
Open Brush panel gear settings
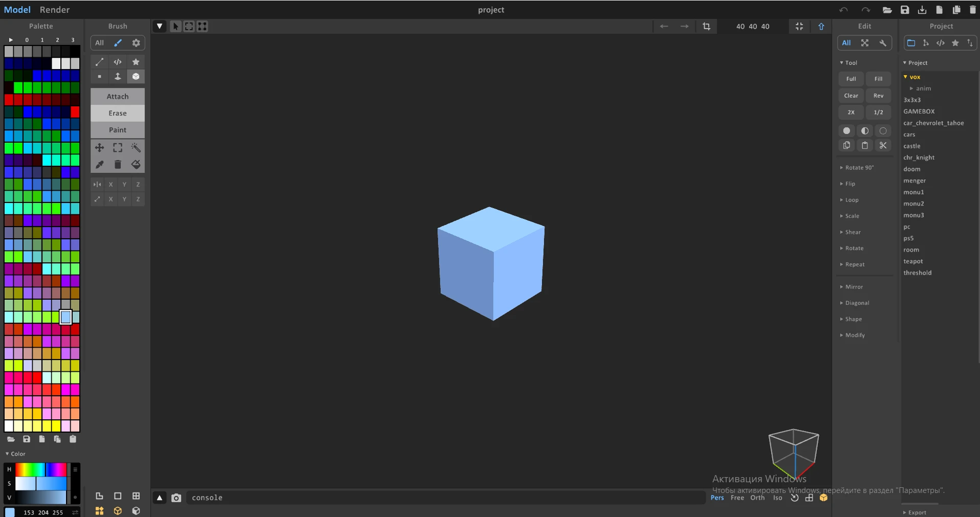(136, 43)
